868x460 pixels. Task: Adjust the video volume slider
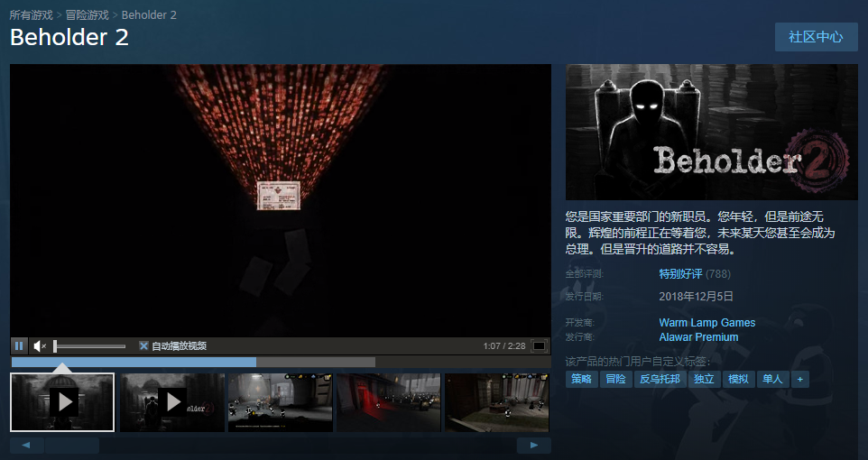pyautogui.click(x=89, y=346)
